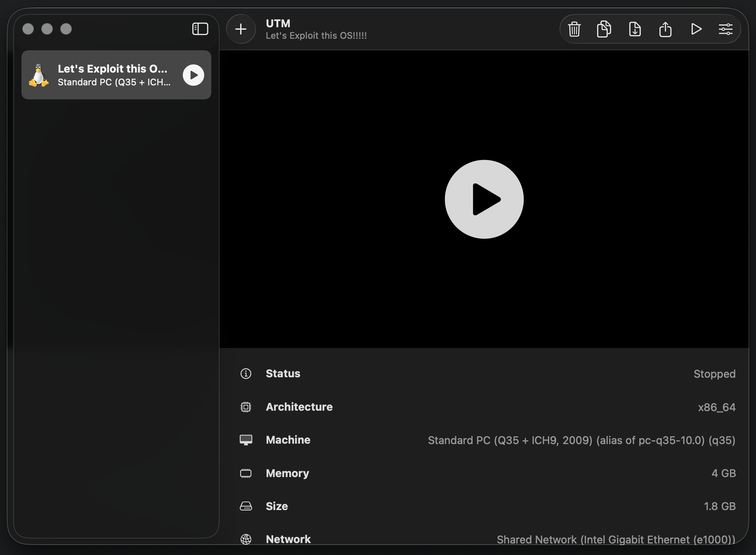Viewport: 756px width, 555px height.
Task: Click the Status label
Action: 283,374
